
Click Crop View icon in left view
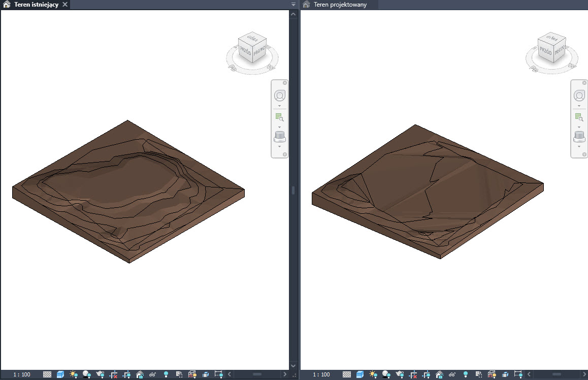[x=114, y=374]
